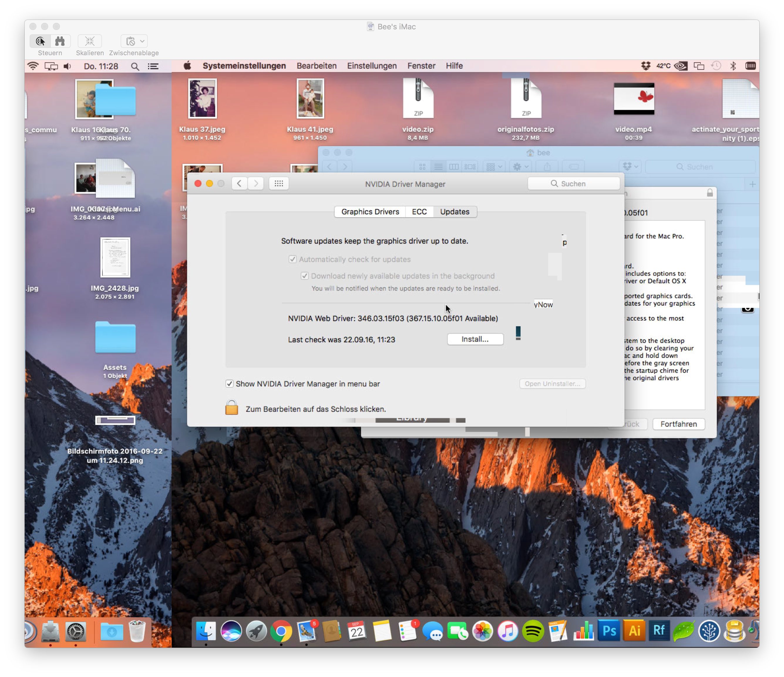The image size is (784, 677).
Task: Open the Finder arrange-by dropdown
Action: pyautogui.click(x=494, y=166)
